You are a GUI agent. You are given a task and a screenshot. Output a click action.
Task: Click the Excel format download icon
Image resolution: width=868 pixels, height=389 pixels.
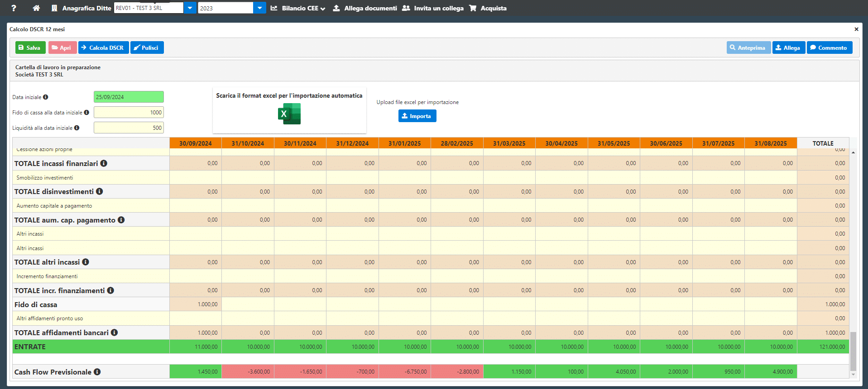point(289,114)
